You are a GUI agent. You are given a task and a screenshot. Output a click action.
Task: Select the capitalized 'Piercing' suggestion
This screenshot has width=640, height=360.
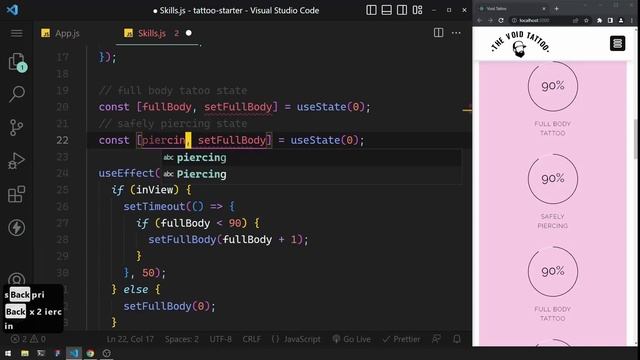(x=312, y=174)
